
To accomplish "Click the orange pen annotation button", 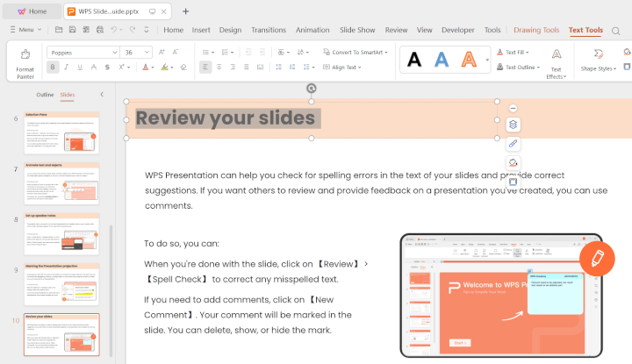I will coord(597,259).
